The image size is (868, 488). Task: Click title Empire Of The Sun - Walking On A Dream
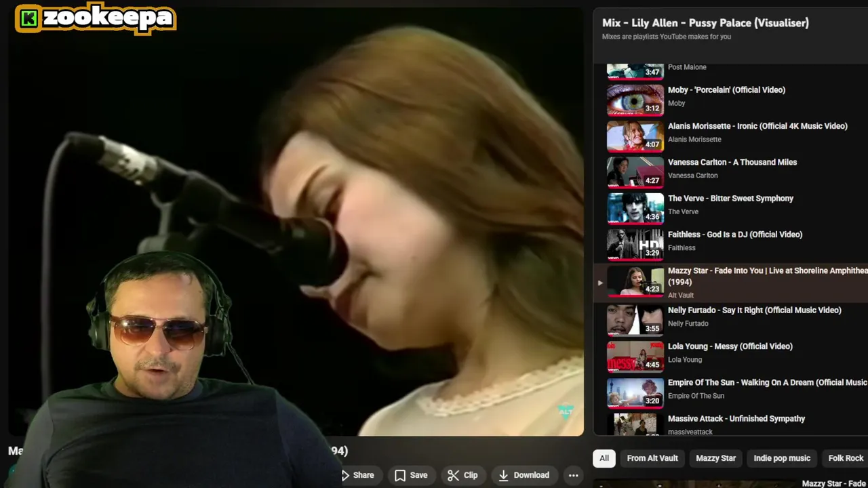(768, 382)
